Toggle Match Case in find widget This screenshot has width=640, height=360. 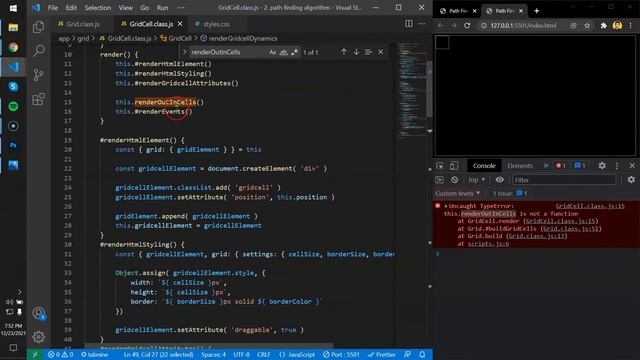(x=273, y=52)
